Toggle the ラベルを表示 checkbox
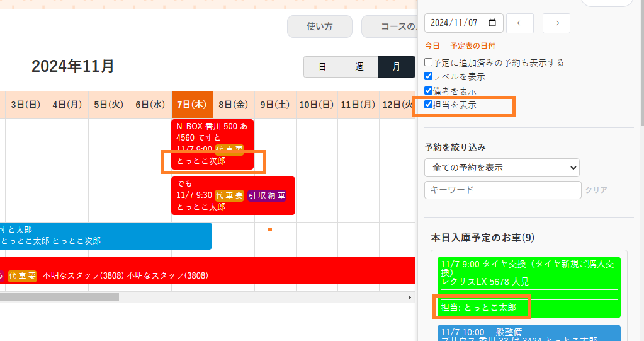Viewport: 644px width, 341px height. pos(429,76)
